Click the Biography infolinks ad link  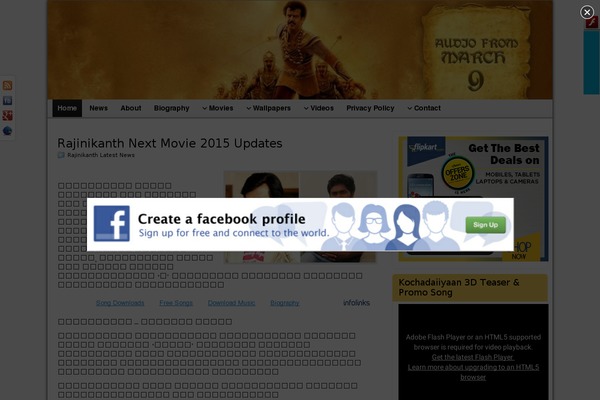click(x=285, y=303)
